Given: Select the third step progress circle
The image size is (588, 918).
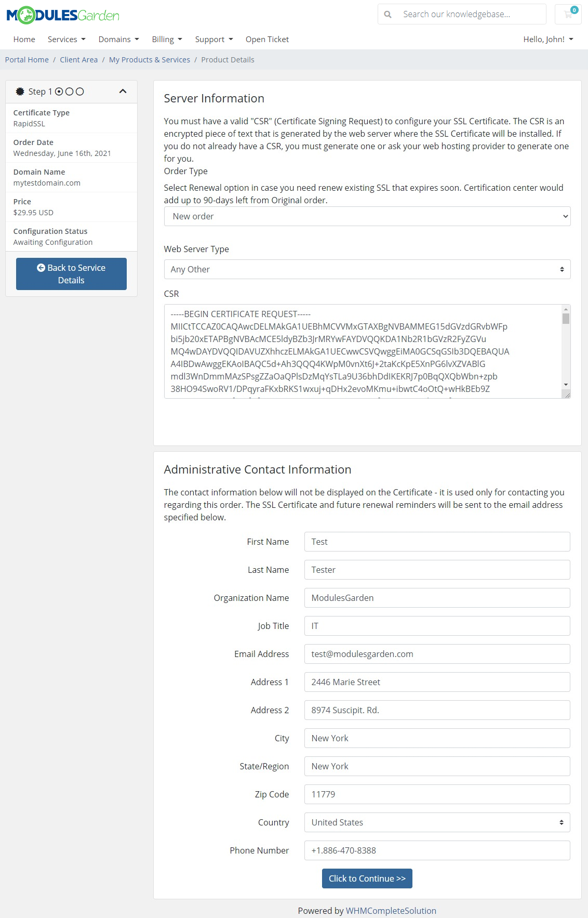Looking at the screenshot, I should (x=81, y=91).
